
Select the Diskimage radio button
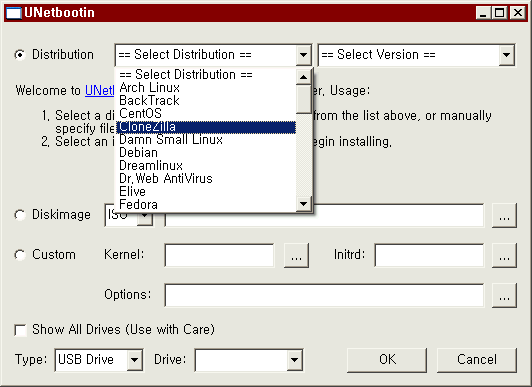pos(20,215)
